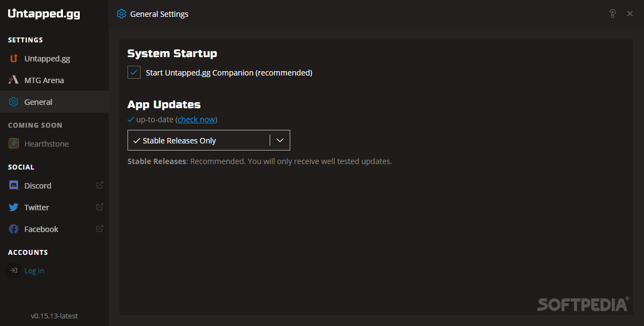Viewport: 644px width, 326px height.
Task: Open the Stable Releases Only dropdown
Action: tap(209, 140)
